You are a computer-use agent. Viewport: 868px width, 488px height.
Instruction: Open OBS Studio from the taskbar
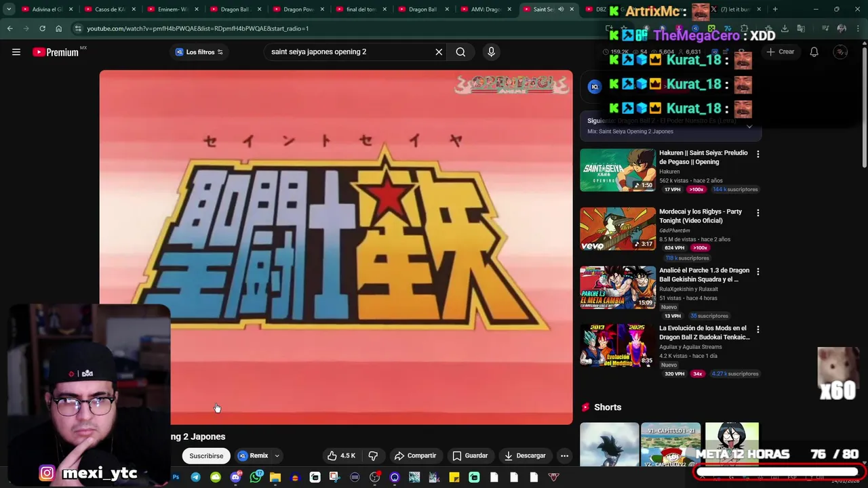pos(374,478)
